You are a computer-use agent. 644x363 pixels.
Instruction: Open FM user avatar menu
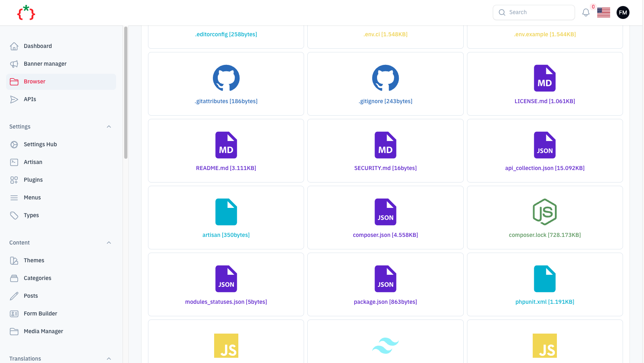coord(623,12)
